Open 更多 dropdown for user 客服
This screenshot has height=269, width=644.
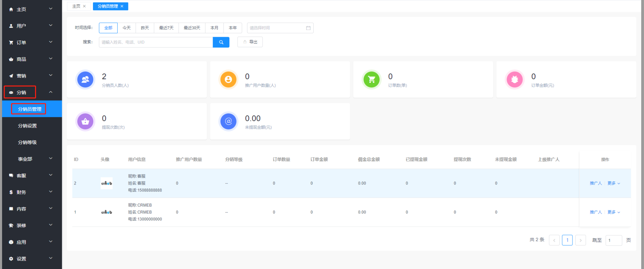point(613,183)
